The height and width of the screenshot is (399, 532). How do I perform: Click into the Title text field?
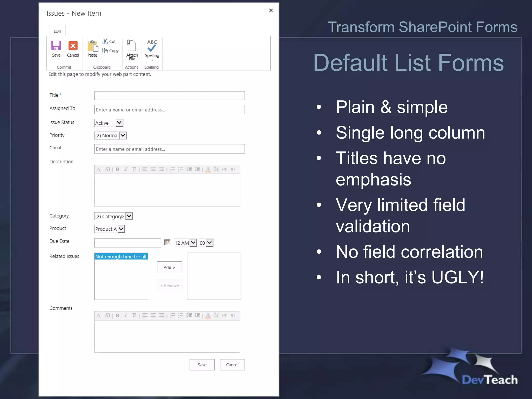(169, 96)
